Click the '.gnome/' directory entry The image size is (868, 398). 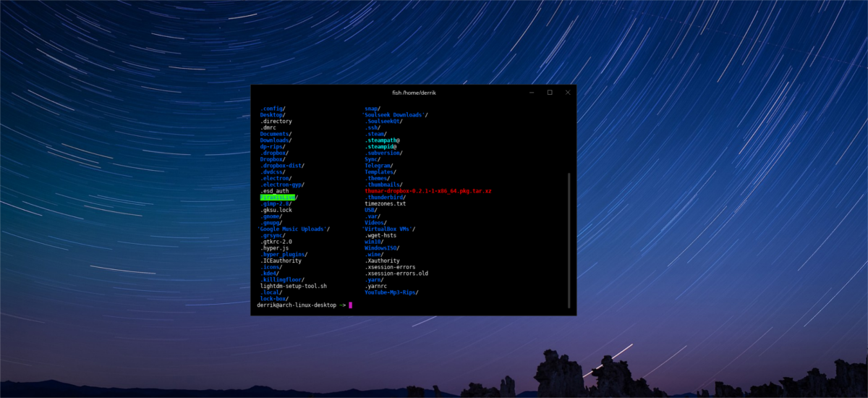pyautogui.click(x=271, y=216)
